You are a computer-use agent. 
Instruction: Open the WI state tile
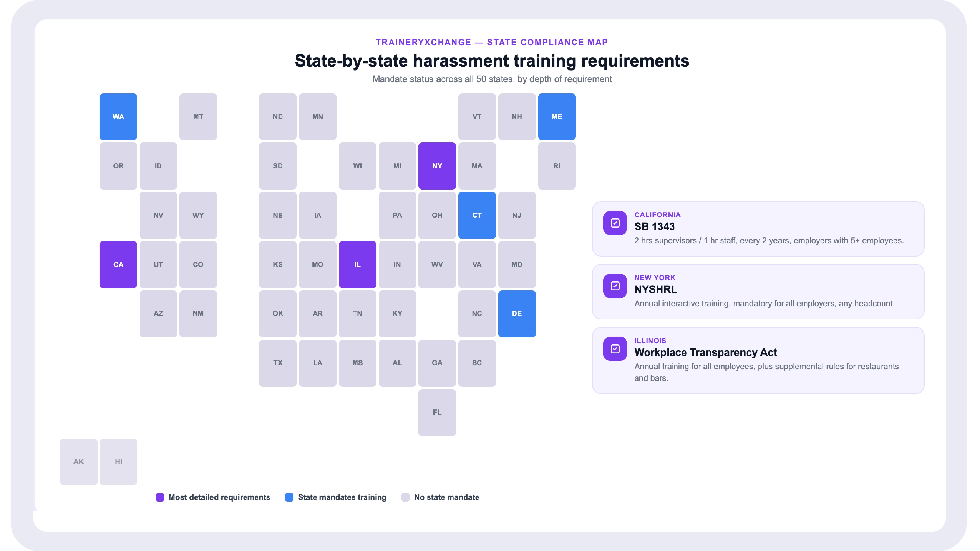coord(357,166)
